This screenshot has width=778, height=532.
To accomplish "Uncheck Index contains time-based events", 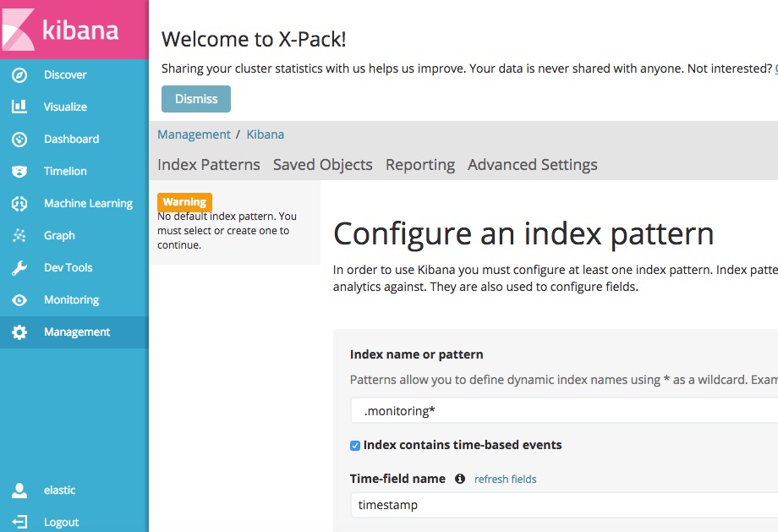I will point(355,446).
